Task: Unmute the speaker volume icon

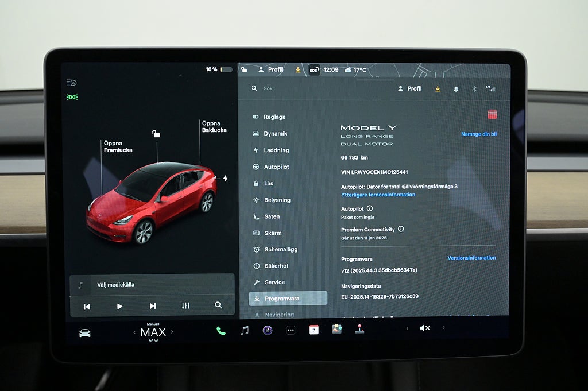Action: [x=424, y=328]
